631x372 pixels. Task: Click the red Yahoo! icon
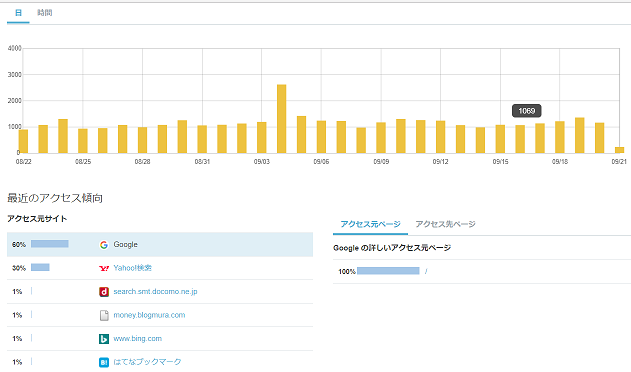pos(104,268)
